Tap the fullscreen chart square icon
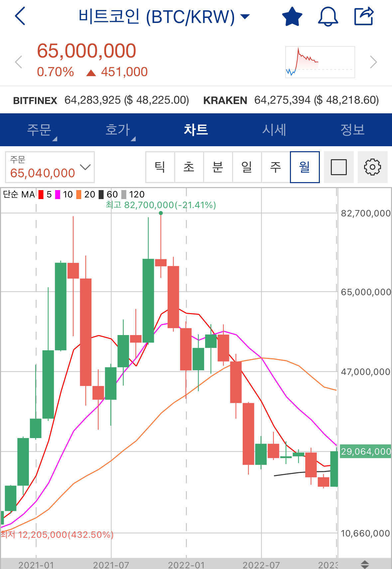 338,167
